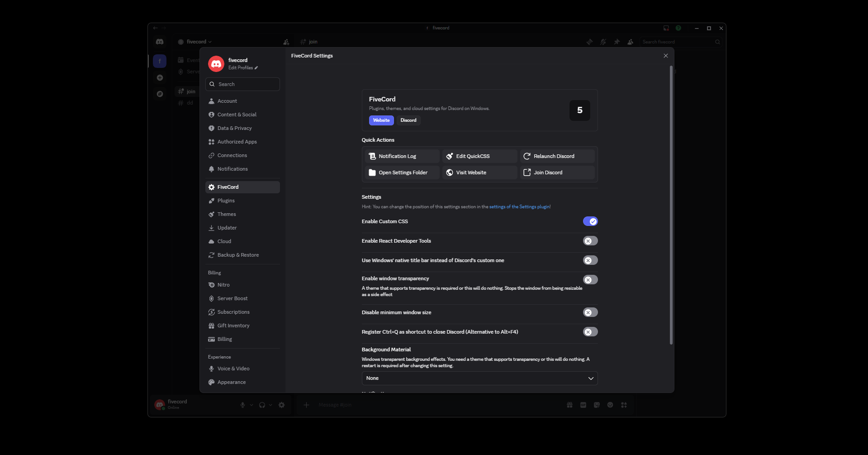This screenshot has width=868, height=455.
Task: Open User Settings gear icon
Action: (281, 405)
